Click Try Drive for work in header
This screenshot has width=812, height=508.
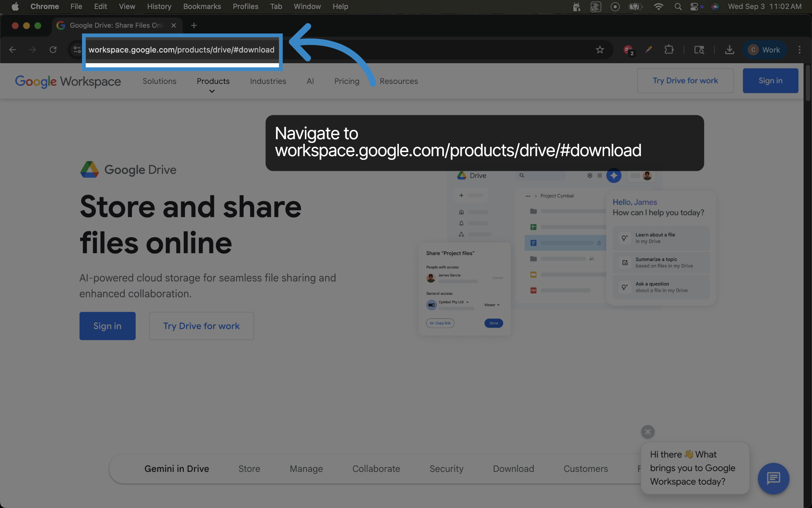point(685,81)
